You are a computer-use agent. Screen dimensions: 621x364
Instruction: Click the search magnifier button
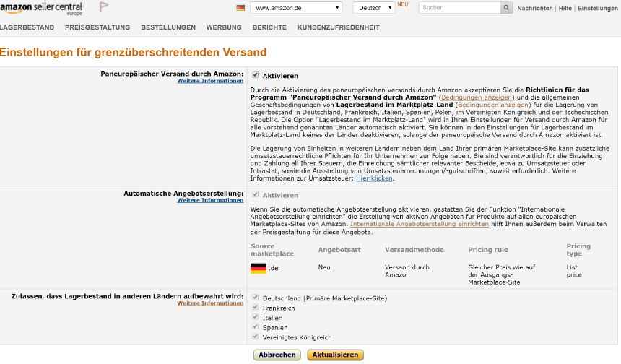click(x=506, y=7)
